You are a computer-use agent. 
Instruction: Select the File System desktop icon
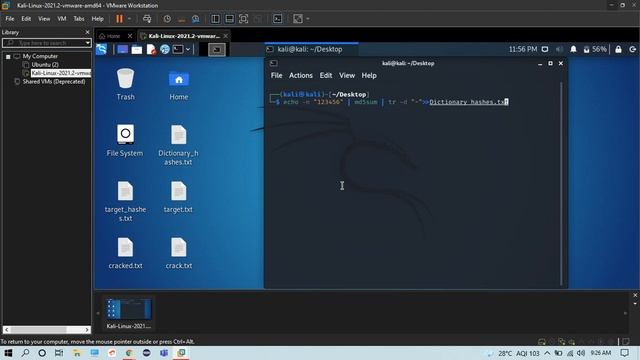pos(125,141)
